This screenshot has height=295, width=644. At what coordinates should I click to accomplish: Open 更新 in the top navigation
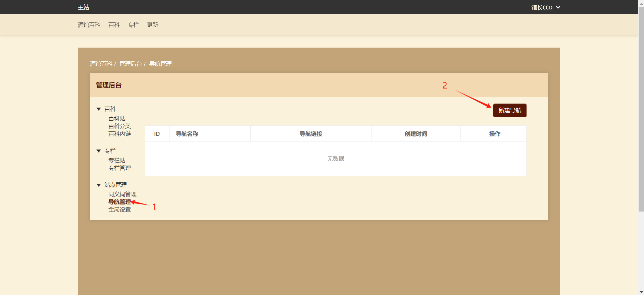click(152, 25)
